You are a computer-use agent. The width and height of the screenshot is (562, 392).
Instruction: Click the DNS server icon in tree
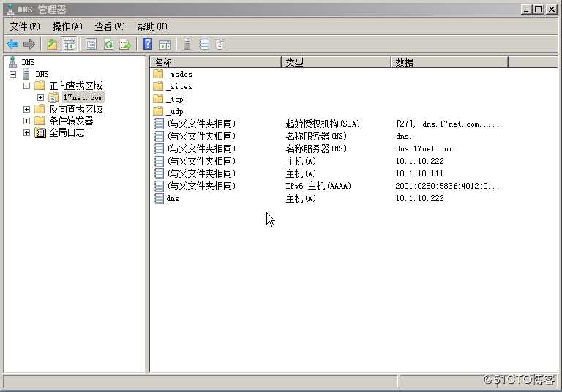(26, 74)
